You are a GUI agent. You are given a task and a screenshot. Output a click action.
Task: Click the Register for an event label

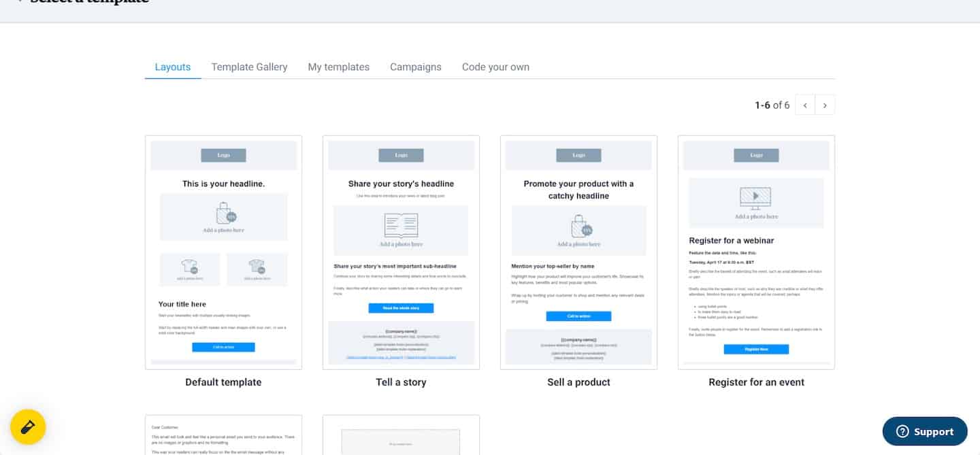(x=756, y=382)
